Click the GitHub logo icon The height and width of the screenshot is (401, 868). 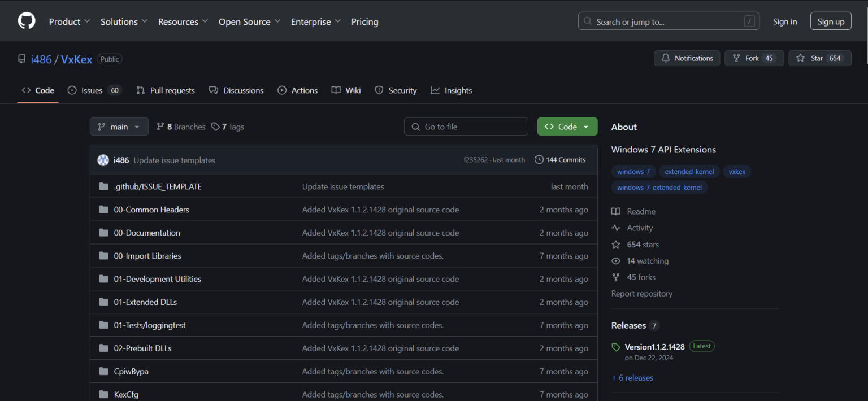(27, 21)
